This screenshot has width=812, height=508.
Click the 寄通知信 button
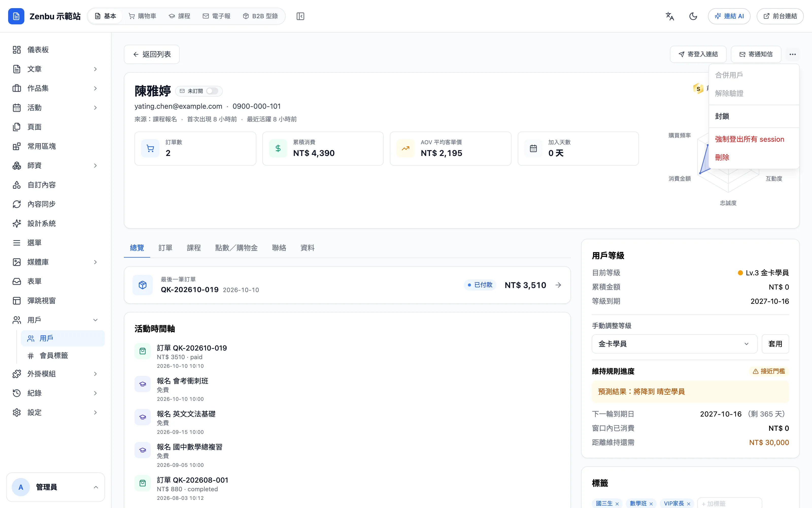point(756,54)
